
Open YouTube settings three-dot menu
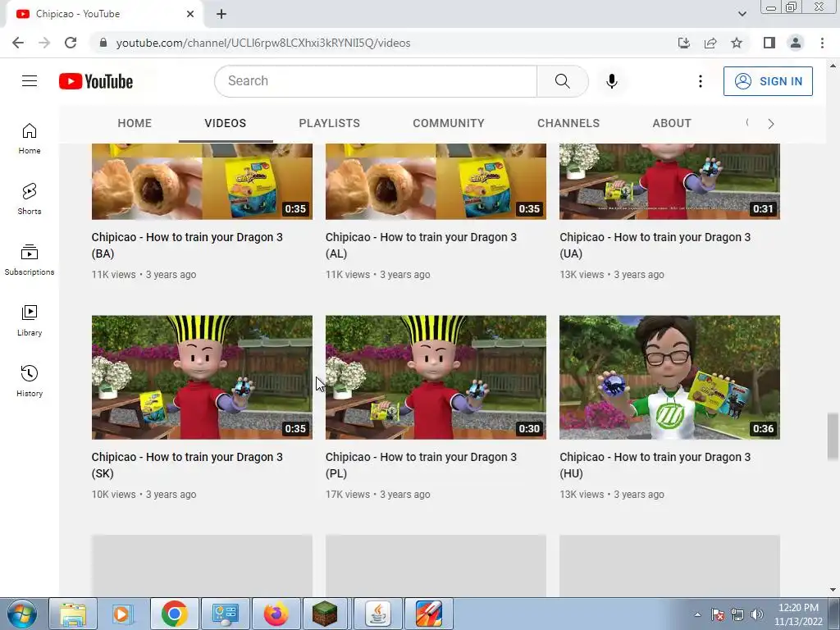[701, 81]
